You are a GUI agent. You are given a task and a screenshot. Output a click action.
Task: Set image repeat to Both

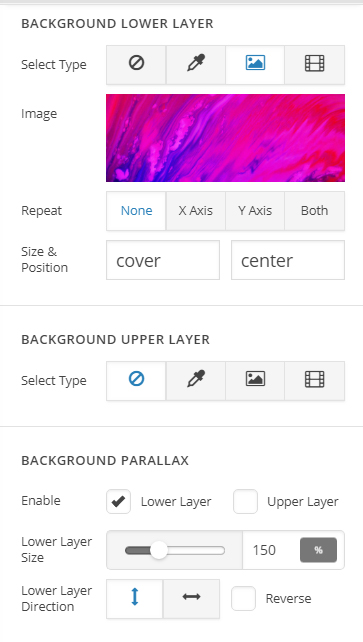click(314, 211)
